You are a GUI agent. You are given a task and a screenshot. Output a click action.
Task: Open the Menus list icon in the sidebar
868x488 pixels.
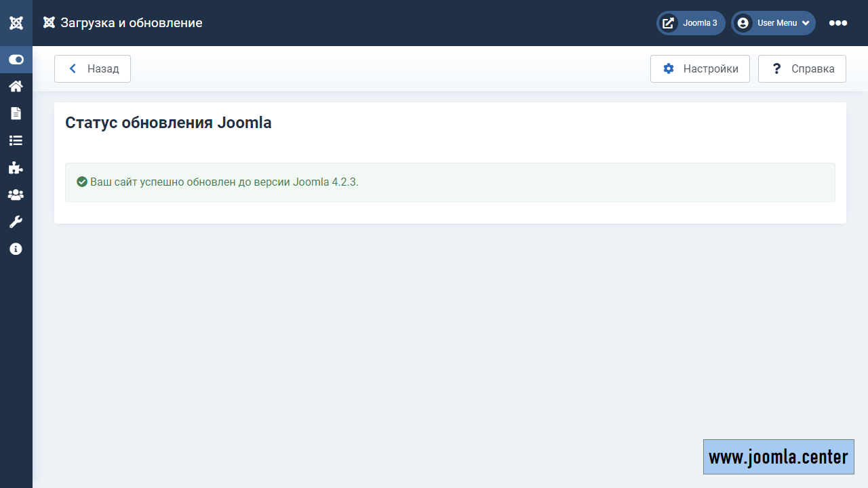[x=16, y=140]
